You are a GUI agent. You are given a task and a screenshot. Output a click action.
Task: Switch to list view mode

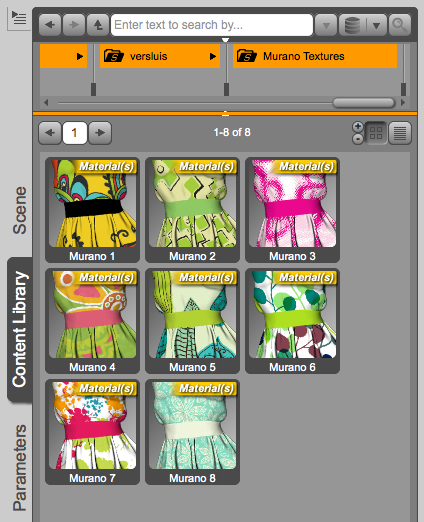[400, 133]
